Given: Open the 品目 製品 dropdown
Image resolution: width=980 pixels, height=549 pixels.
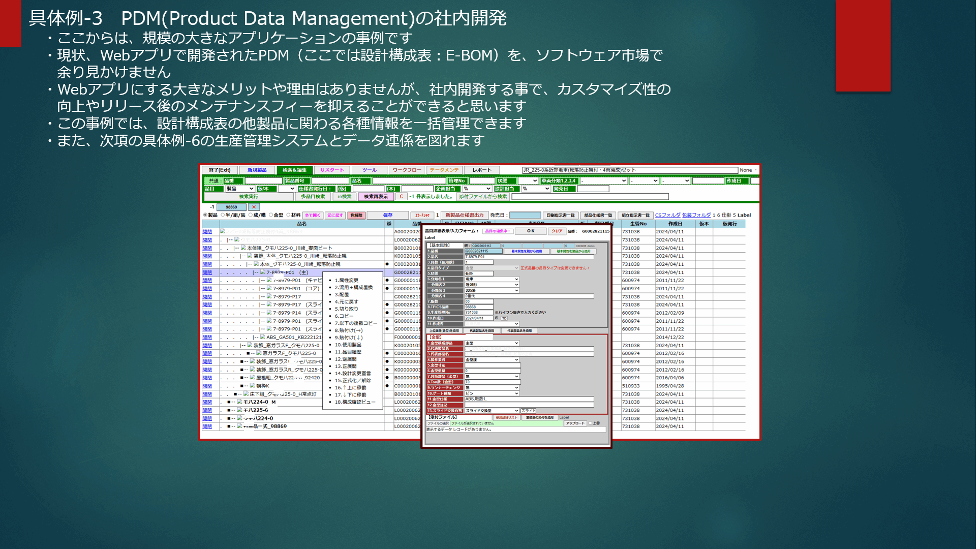Looking at the screenshot, I should click(x=240, y=189).
